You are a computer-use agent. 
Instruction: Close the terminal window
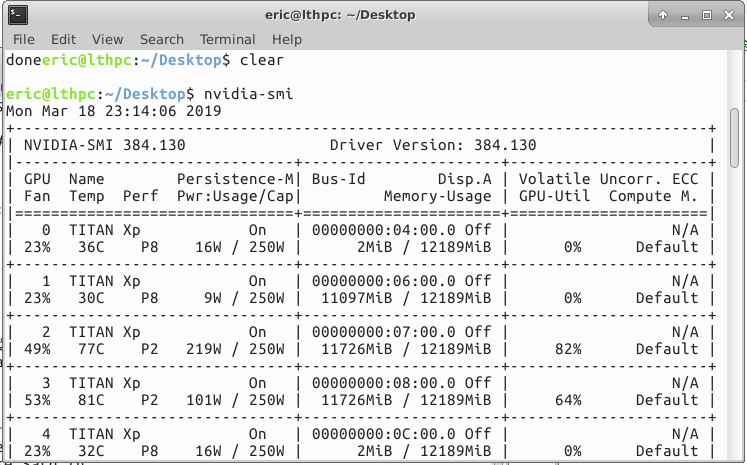click(x=729, y=15)
